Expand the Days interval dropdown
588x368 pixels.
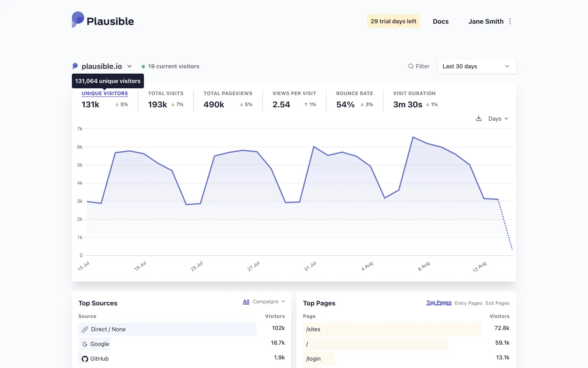point(498,119)
